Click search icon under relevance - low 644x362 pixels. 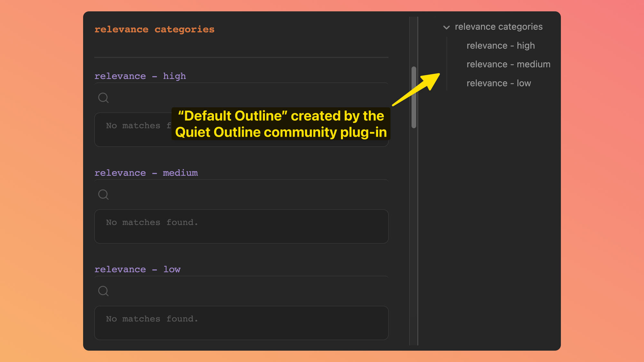tap(103, 291)
